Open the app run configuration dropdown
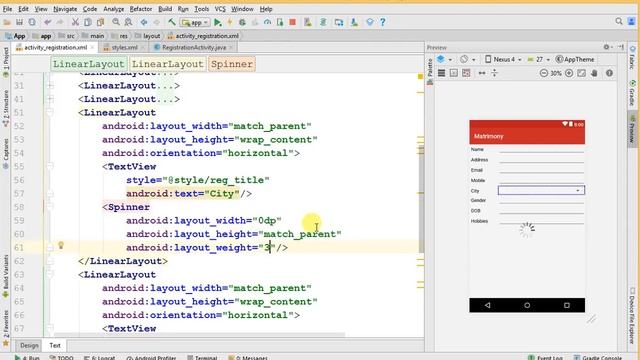Image resolution: width=640 pixels, height=360 pixels. click(x=195, y=22)
